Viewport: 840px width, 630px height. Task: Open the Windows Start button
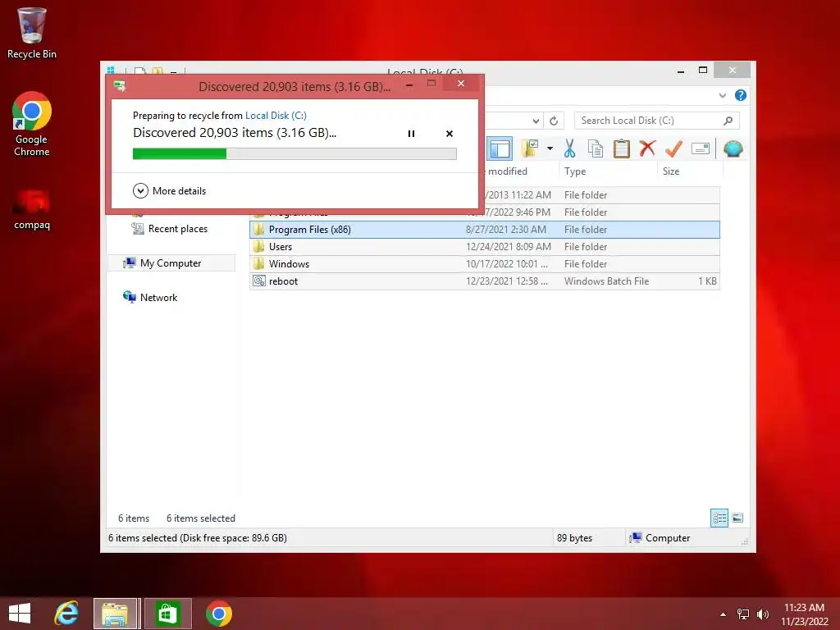tap(20, 614)
